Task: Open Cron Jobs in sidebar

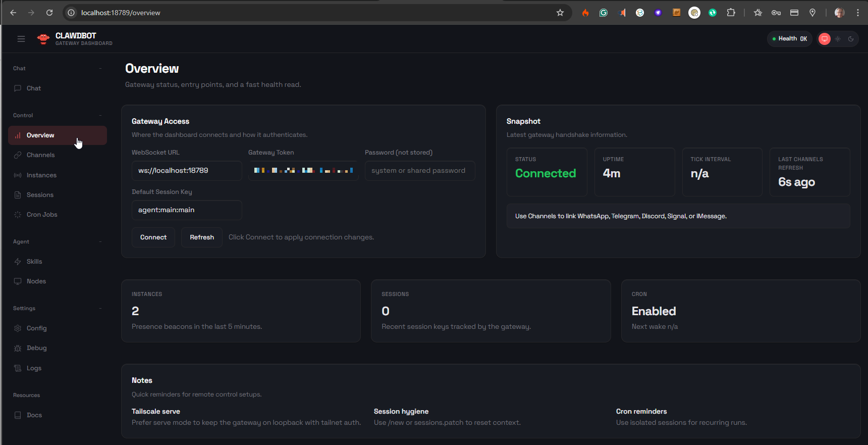Action: pos(42,215)
